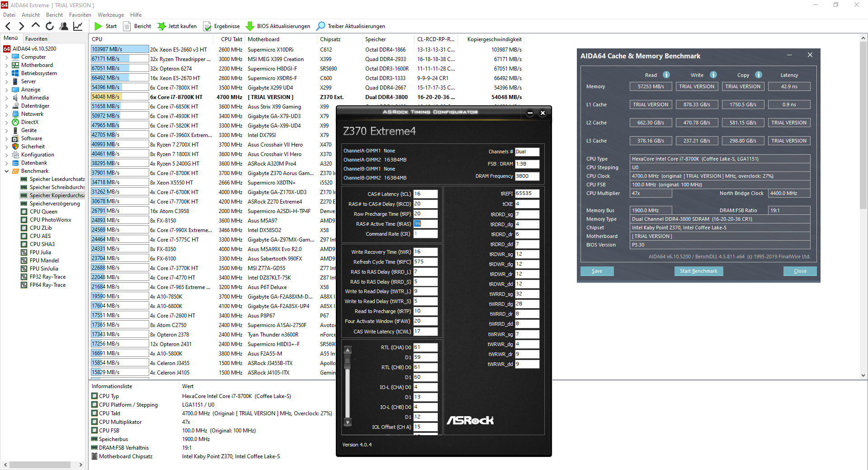This screenshot has height=470, width=868.
Task: Go forward with the right arrow toolbar icon
Action: pos(21,26)
